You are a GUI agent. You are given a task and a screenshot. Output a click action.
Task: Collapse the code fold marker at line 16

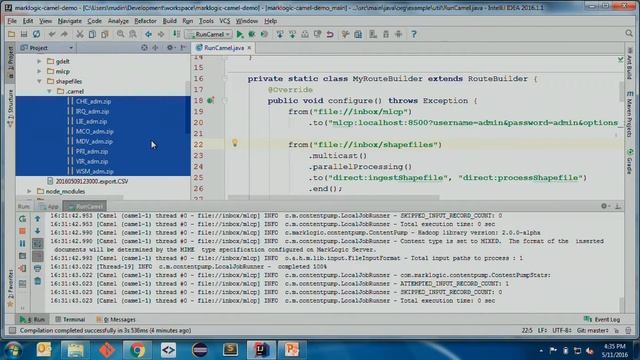pyautogui.click(x=225, y=78)
